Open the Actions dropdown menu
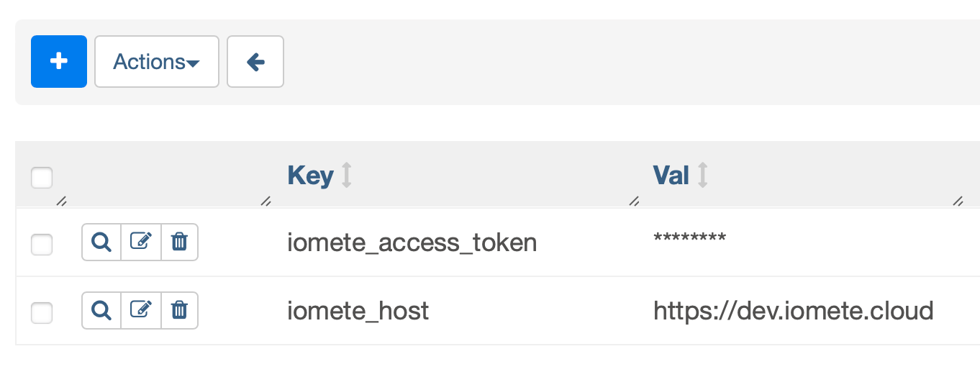This screenshot has height=390, width=980. (157, 62)
